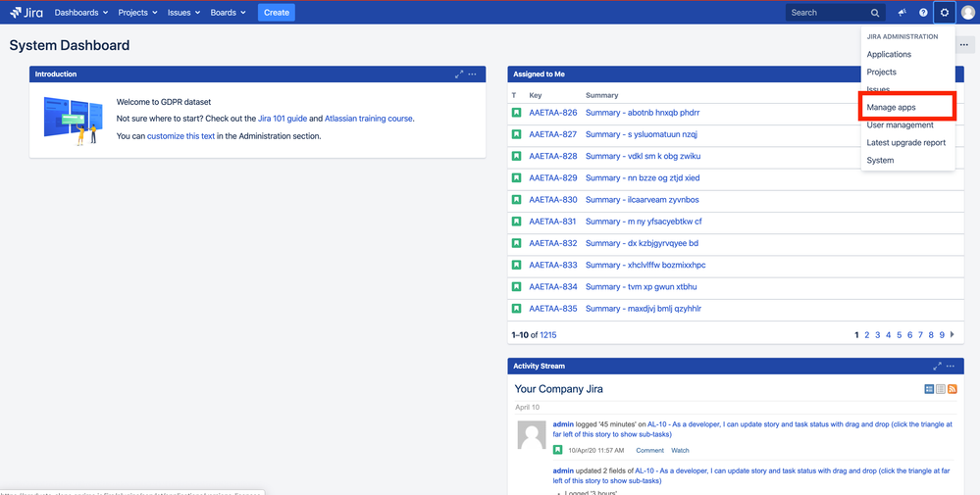The height and width of the screenshot is (495, 980).
Task: Click story type icon for AAETAA-835
Action: point(516,309)
